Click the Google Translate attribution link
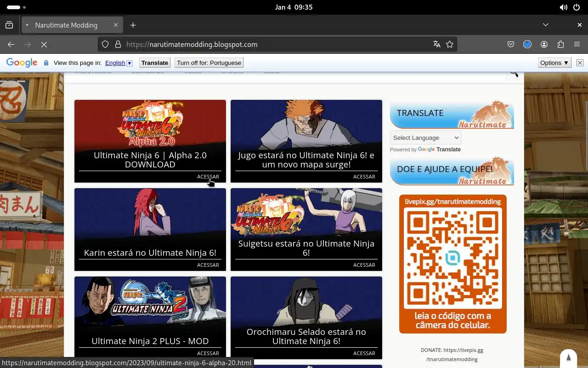588x368 pixels. click(x=439, y=149)
